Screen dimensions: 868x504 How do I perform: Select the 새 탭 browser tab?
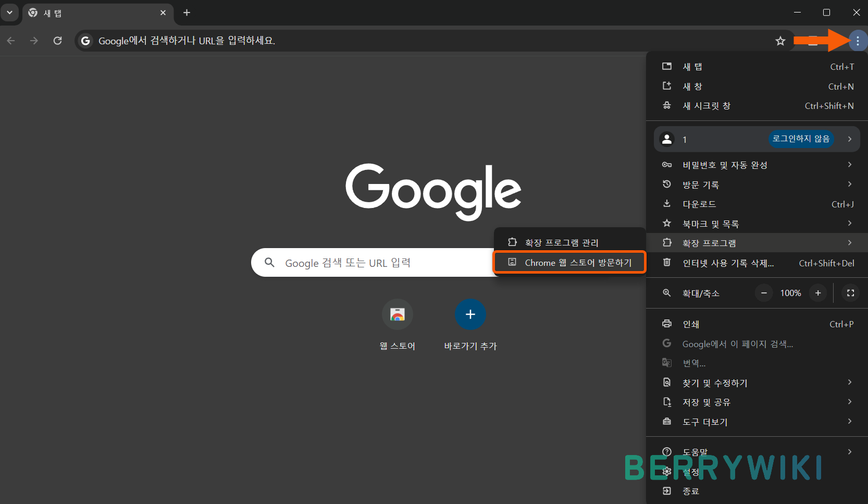coord(98,13)
